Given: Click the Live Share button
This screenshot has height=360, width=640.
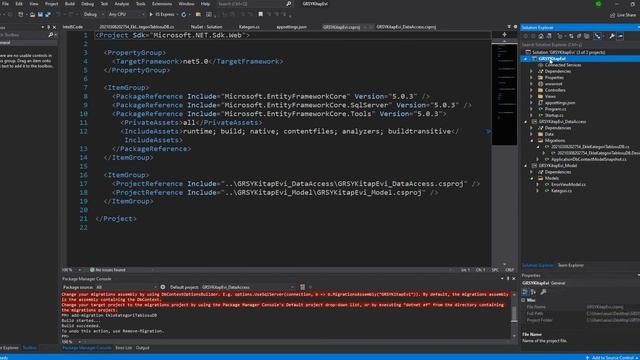Looking at the screenshot, I should [x=623, y=15].
